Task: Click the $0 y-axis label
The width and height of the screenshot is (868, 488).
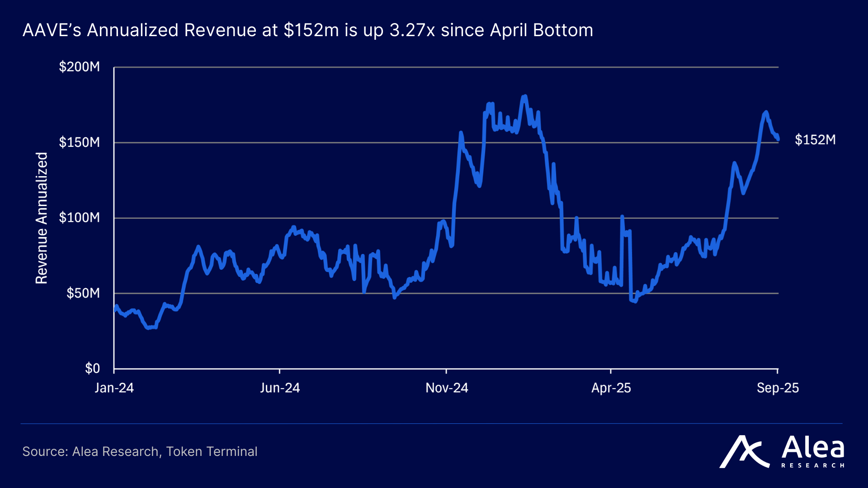Action: [x=93, y=368]
